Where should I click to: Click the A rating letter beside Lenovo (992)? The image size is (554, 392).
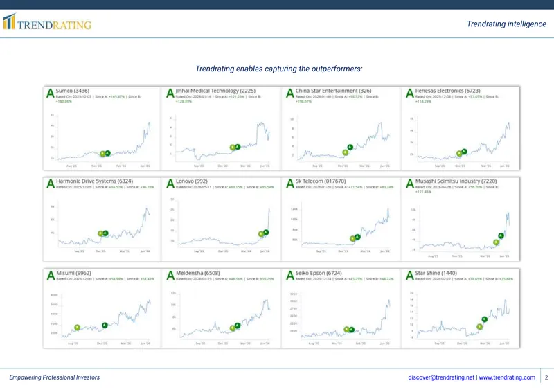(x=170, y=184)
